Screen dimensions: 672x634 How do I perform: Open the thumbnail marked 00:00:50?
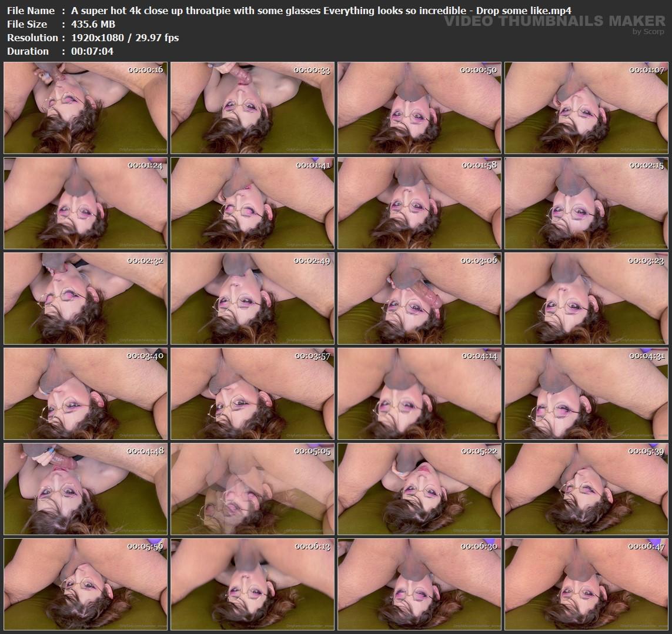(419, 108)
